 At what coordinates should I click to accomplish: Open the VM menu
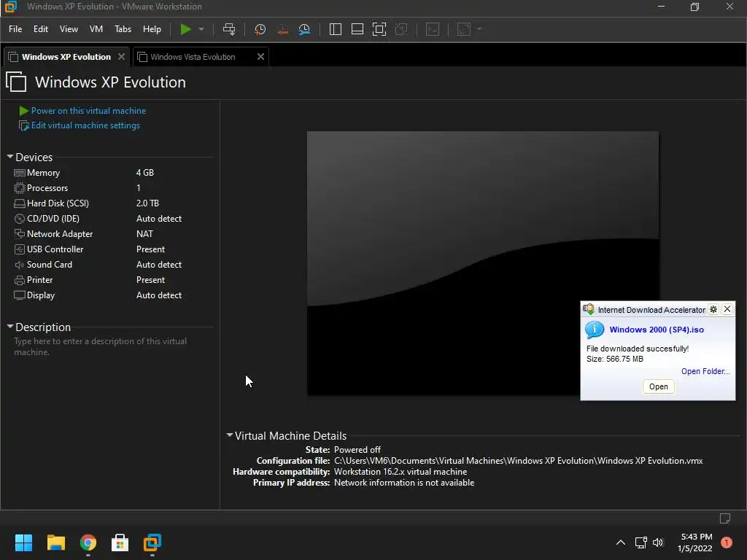coord(96,29)
